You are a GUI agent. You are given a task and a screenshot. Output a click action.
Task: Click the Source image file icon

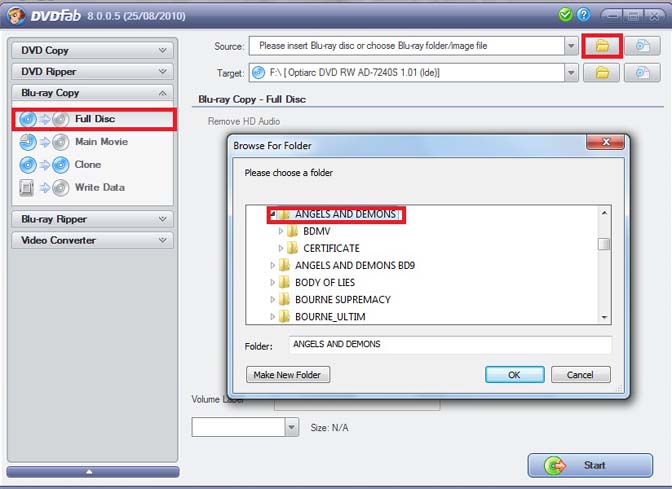pyautogui.click(x=642, y=46)
